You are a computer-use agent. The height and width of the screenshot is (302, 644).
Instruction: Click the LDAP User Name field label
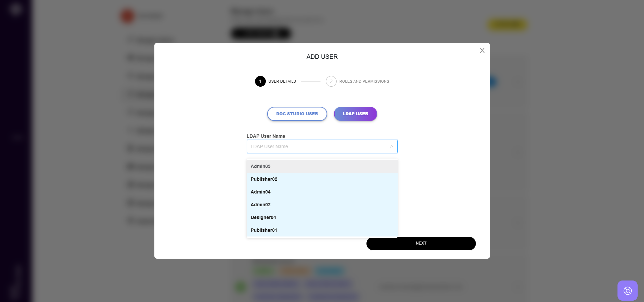(x=266, y=136)
